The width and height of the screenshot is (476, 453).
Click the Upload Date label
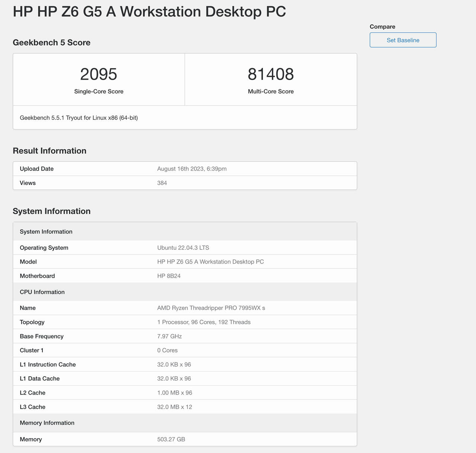pyautogui.click(x=37, y=169)
